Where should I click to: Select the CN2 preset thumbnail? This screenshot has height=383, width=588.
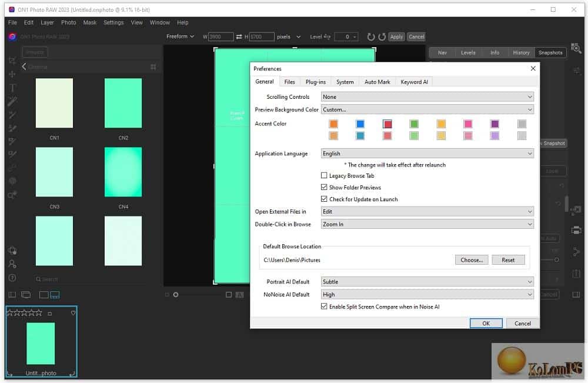[123, 103]
